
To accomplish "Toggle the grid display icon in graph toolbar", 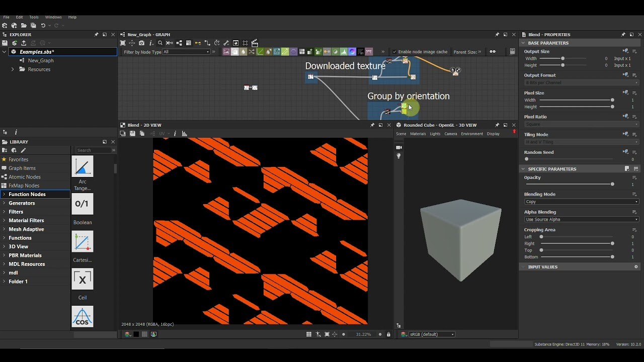I will pos(246,43).
